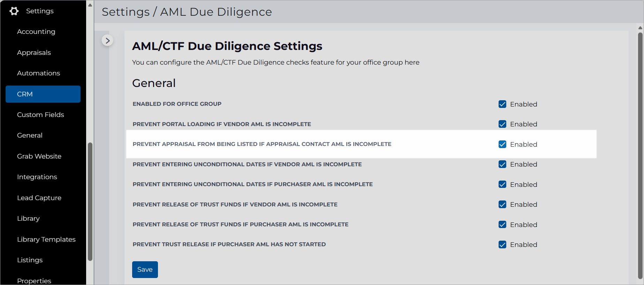644x285 pixels.
Task: Select CRM in the settings sidebar
Action: click(x=43, y=94)
